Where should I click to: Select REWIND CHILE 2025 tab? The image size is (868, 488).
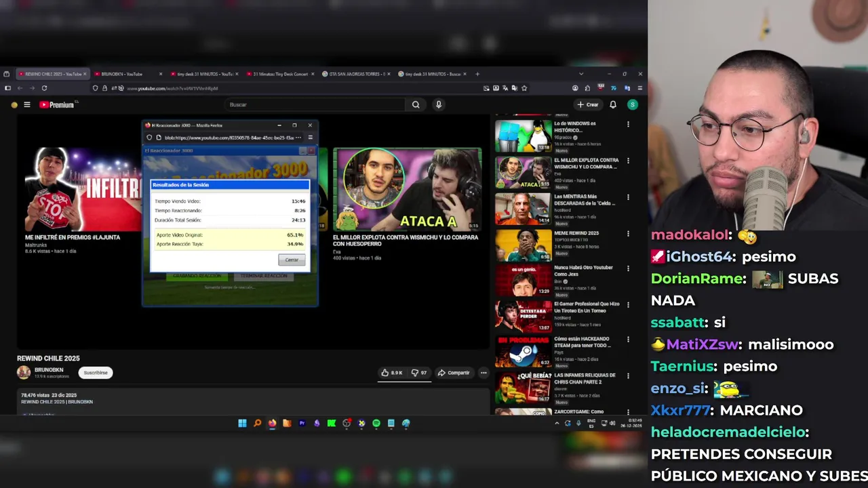pos(52,74)
